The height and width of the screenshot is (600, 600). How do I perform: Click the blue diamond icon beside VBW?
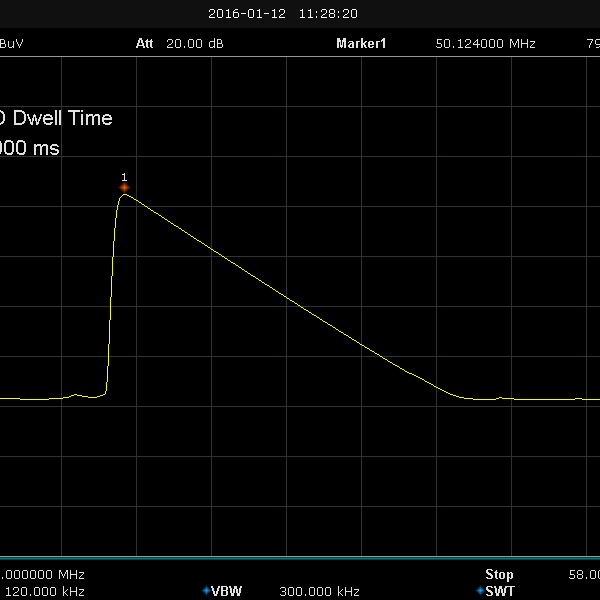point(206,591)
